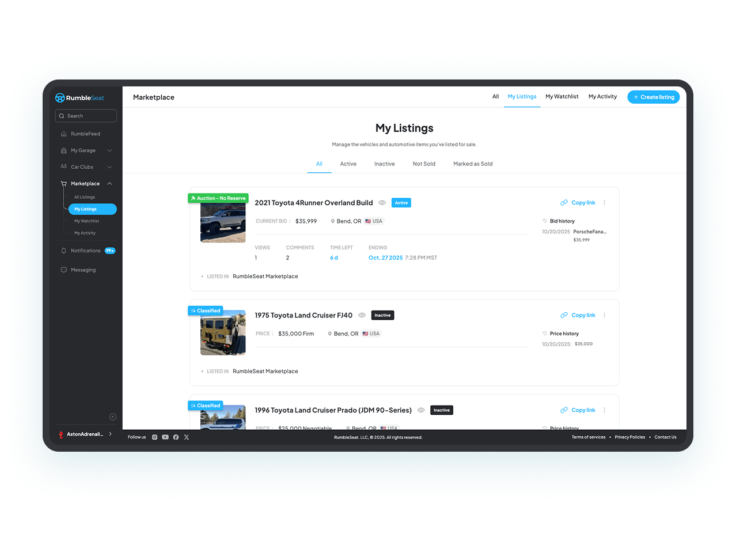Screen dimensions: 736x560
Task: Click in the Search field
Action: click(x=85, y=115)
